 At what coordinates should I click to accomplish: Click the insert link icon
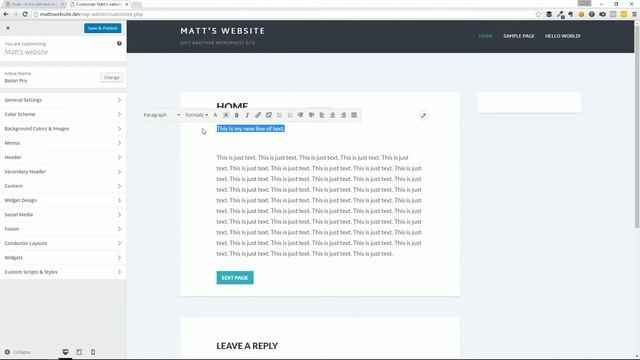pos(258,115)
